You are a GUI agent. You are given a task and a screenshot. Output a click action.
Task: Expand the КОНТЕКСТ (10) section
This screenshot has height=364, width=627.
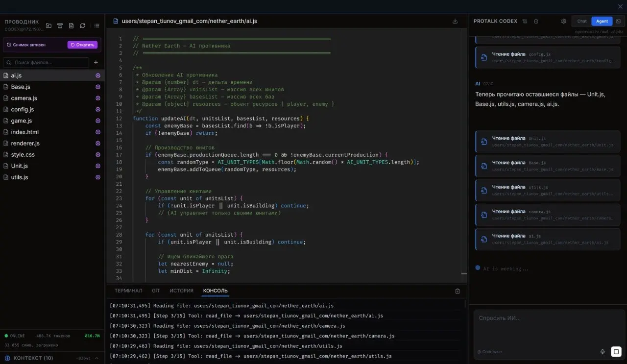click(x=52, y=358)
